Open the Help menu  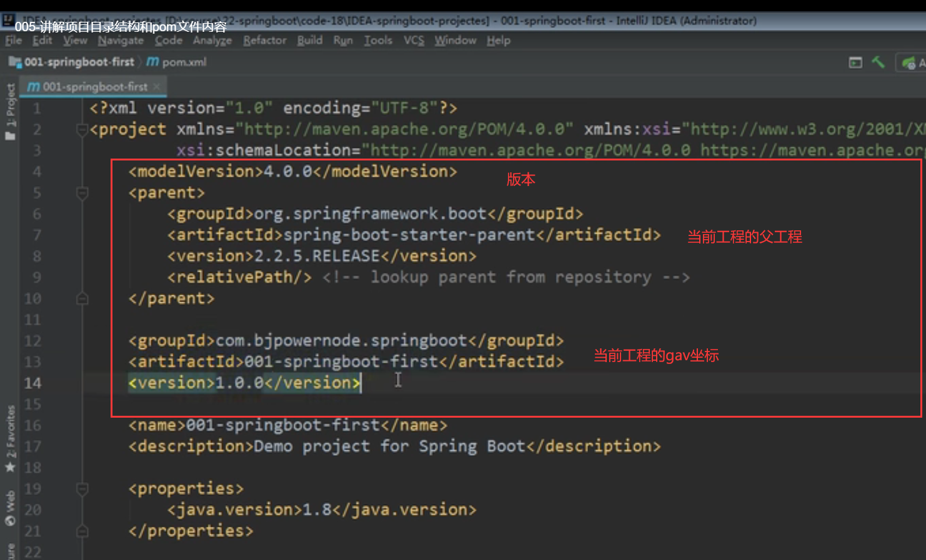click(x=499, y=41)
